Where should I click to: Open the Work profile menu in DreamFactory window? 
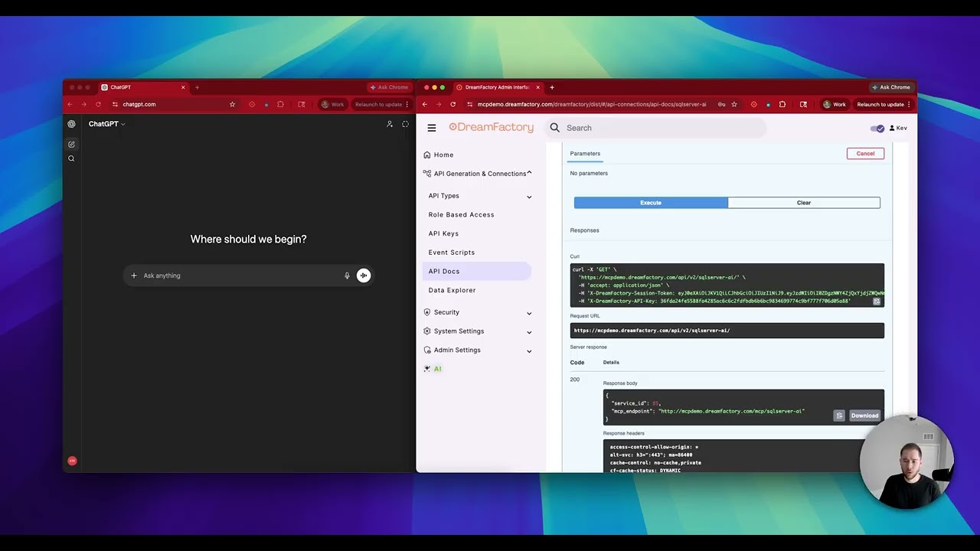point(835,104)
